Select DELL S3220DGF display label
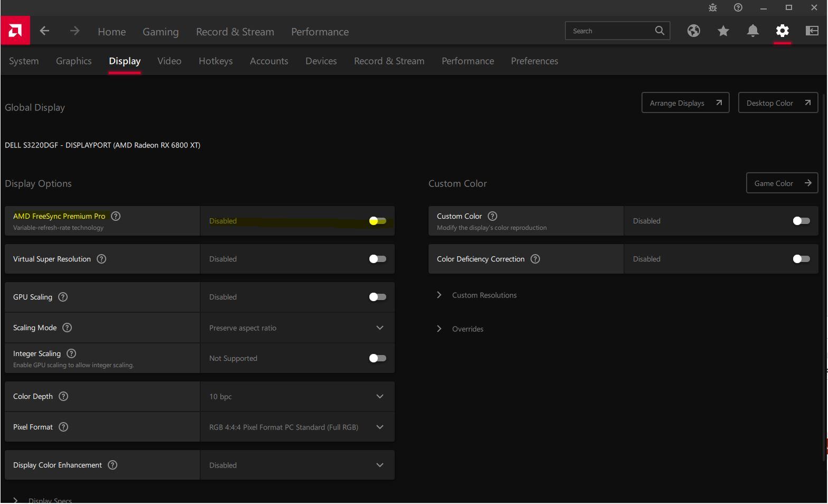Screen dimensions: 828x504 [103, 145]
